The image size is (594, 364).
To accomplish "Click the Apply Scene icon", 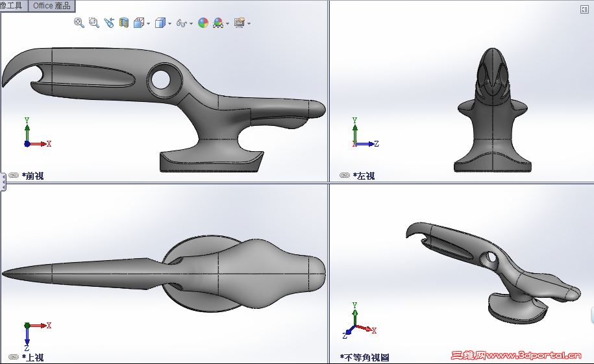I will (x=218, y=23).
